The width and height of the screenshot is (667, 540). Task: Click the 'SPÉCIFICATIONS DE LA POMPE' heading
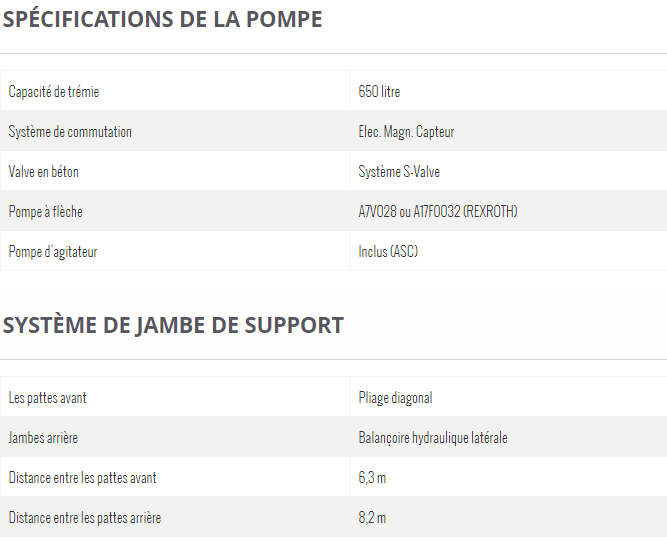pyautogui.click(x=162, y=19)
